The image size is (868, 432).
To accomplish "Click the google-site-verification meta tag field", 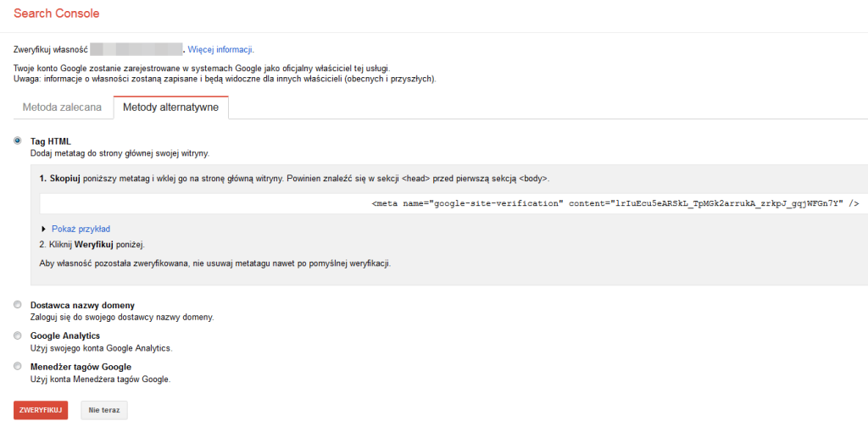I will click(453, 203).
